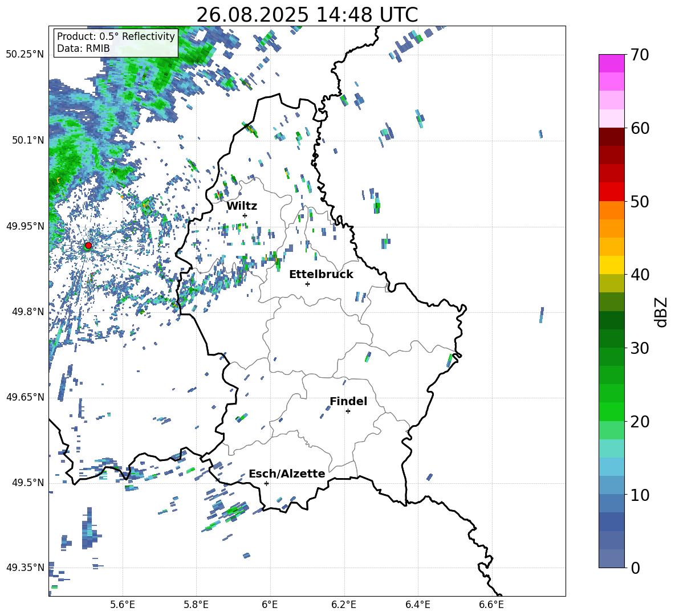Click the 6.6°E longitude label
The height and width of the screenshot is (616, 675).
pyautogui.click(x=491, y=605)
